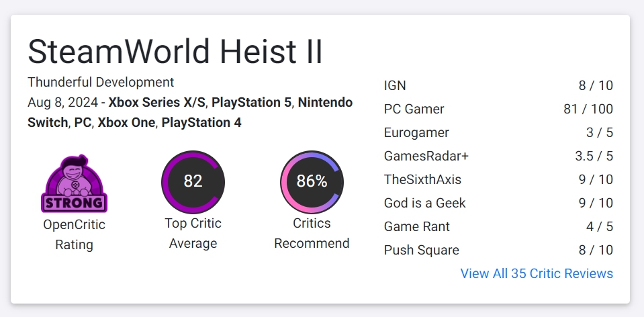Click the OpenCritic Rating label text

(74, 234)
